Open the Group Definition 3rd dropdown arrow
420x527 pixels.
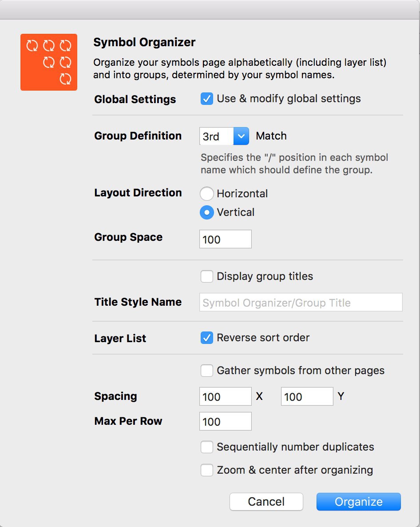(241, 136)
